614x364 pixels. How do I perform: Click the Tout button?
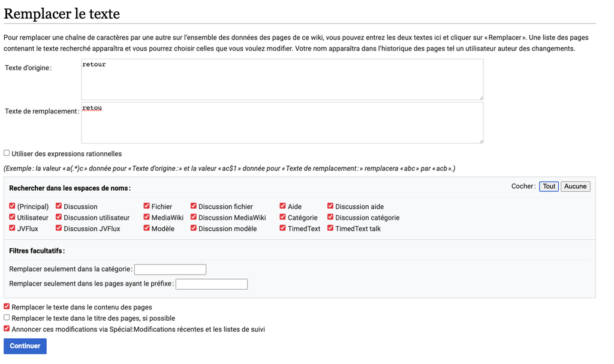(x=549, y=186)
